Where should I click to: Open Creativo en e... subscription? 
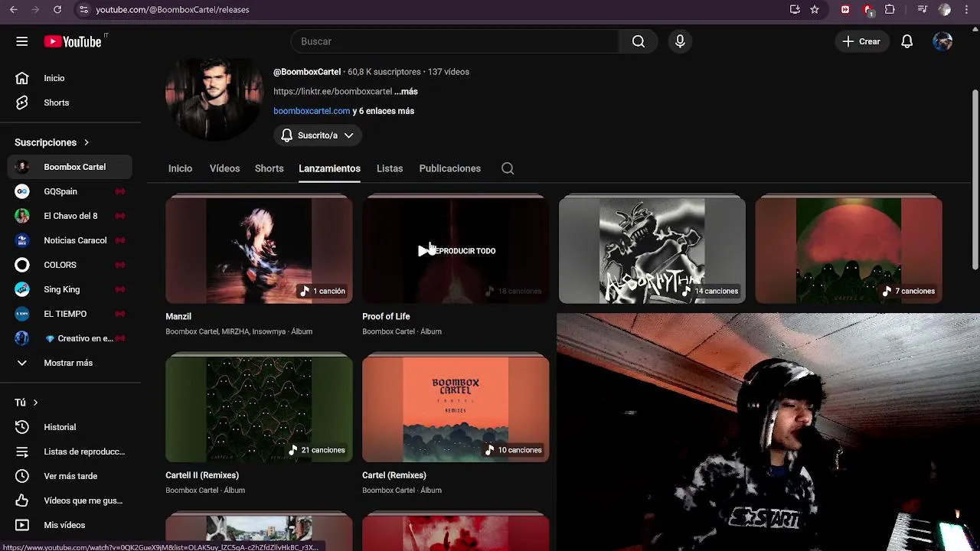(x=70, y=338)
